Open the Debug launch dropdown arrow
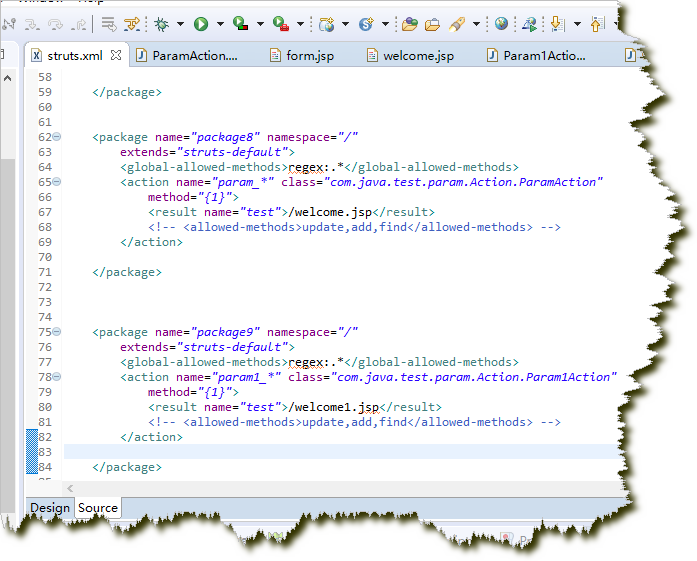Screen dimensions: 697x561 tap(180, 24)
